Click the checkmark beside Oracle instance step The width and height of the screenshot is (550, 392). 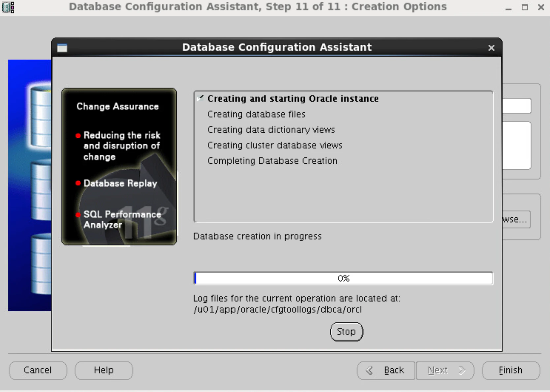point(200,98)
